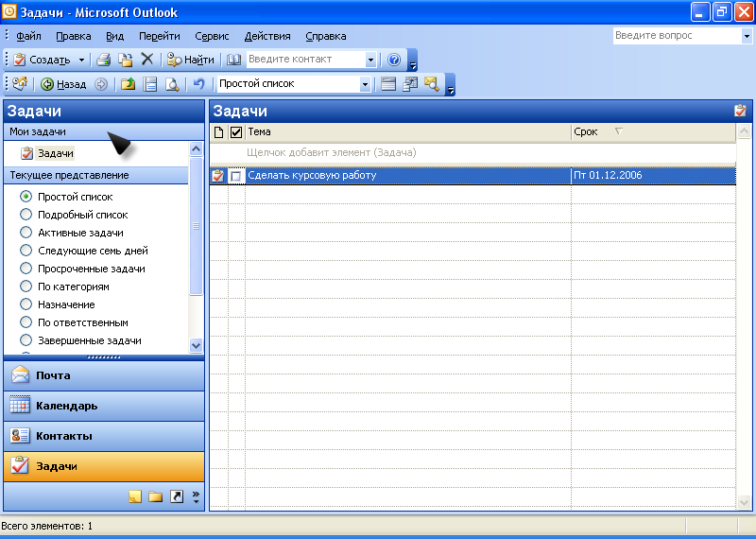Open the Простой список view dropdown

[365, 84]
